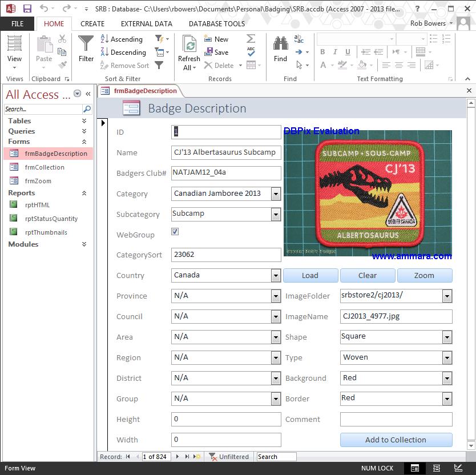Switch to EXTERNAL DATA ribbon tab

pyautogui.click(x=146, y=23)
